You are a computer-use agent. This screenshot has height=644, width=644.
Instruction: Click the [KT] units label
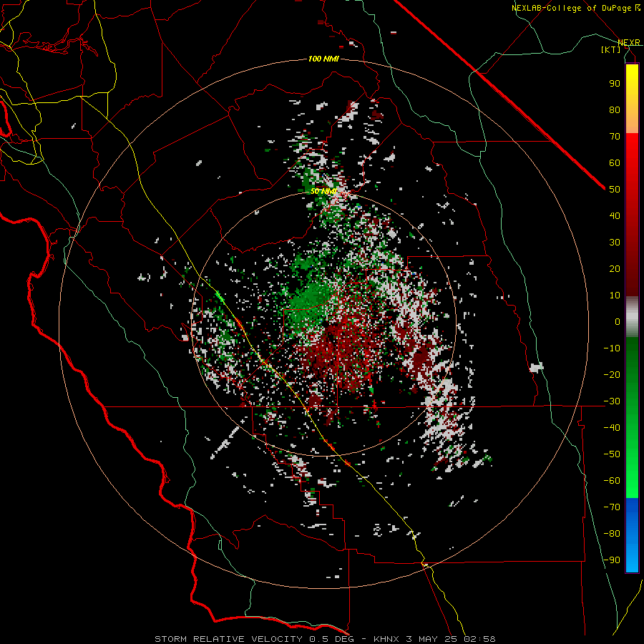tap(611, 49)
